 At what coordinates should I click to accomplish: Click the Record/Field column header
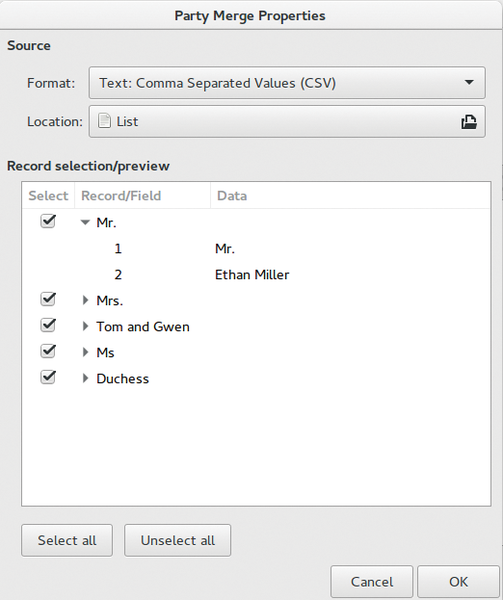click(142, 196)
